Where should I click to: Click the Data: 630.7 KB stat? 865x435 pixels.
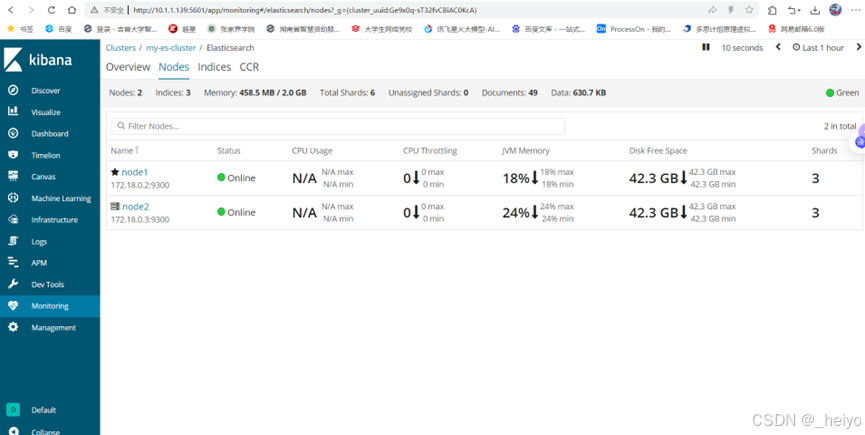click(x=579, y=93)
